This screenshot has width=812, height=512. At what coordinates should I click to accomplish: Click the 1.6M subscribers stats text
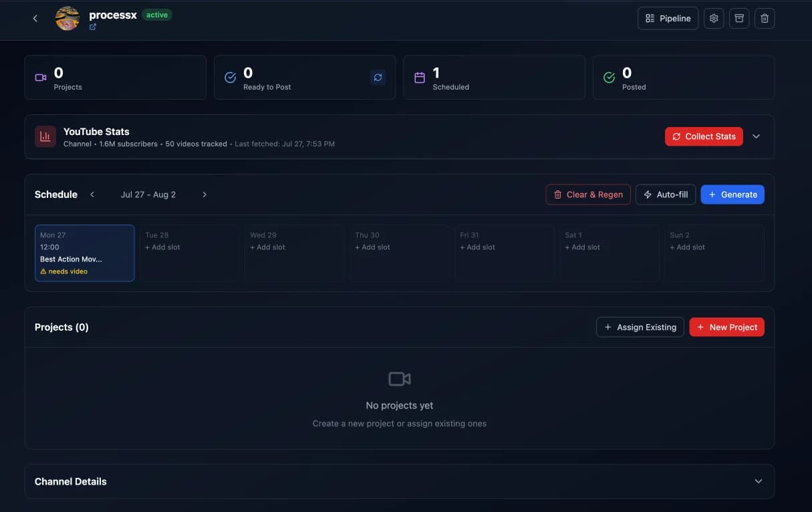[128, 144]
